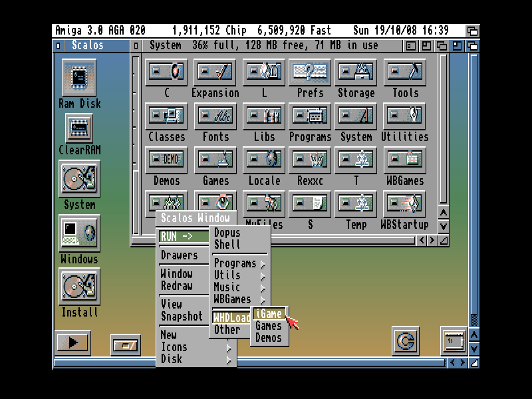Click System window scroll right arrow
Image resolution: width=532 pixels, height=399 pixels.
pyautogui.click(x=432, y=241)
